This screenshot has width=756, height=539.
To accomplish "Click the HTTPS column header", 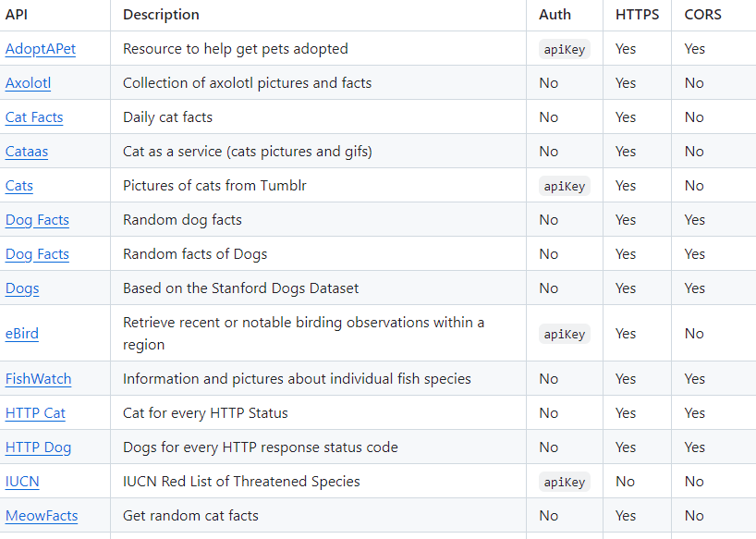I will 637,15.
